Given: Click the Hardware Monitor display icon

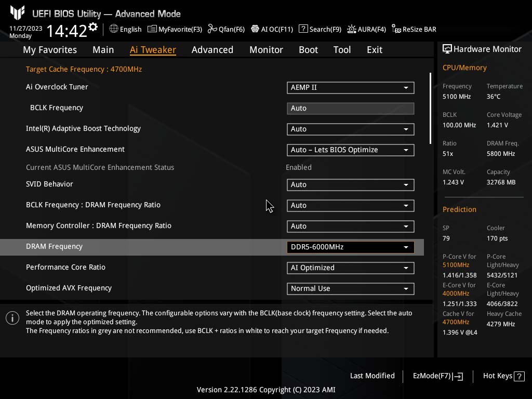Looking at the screenshot, I should [x=447, y=49].
